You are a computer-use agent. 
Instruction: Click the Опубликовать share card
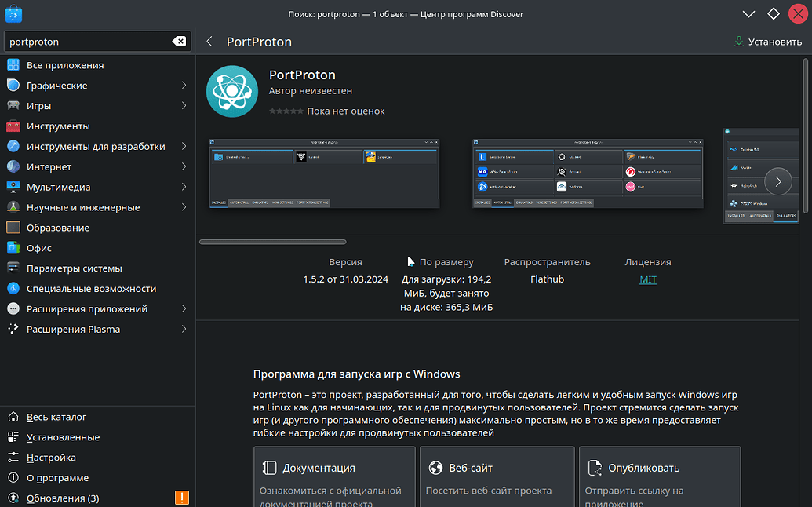pos(660,476)
